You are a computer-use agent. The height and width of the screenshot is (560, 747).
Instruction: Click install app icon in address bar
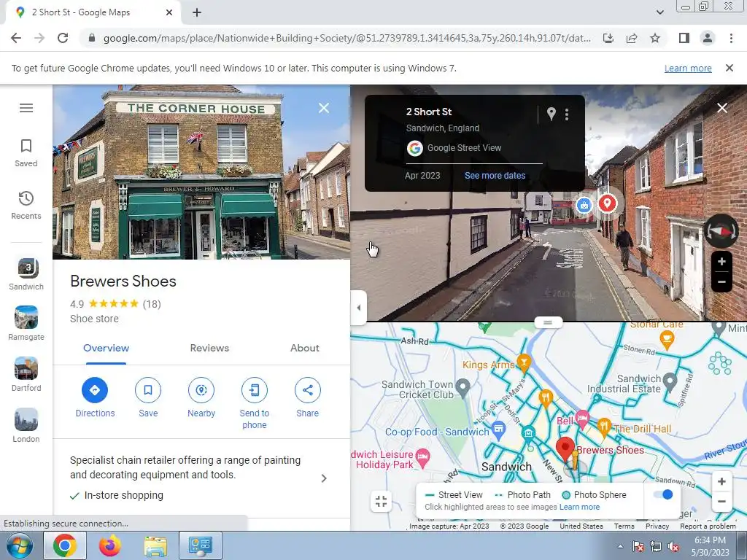pos(608,38)
